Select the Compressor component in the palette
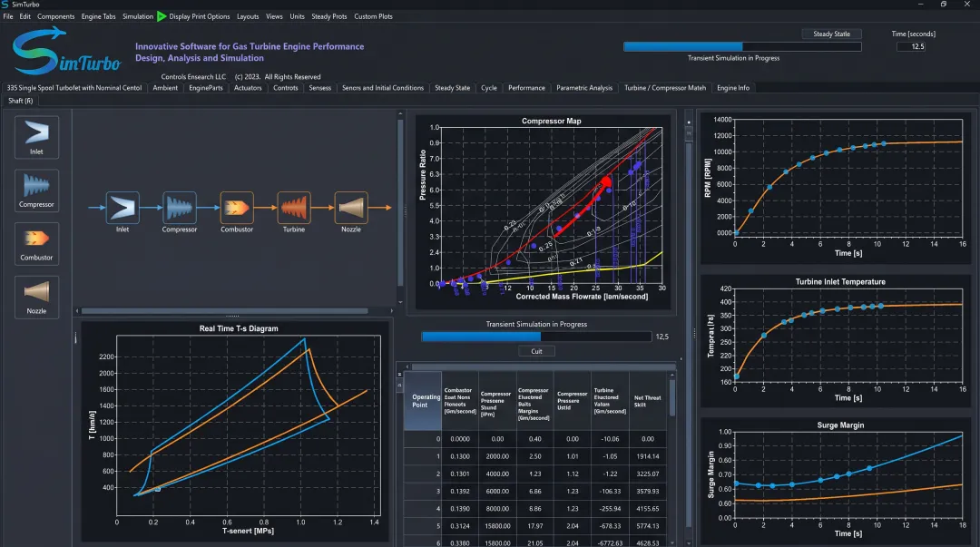The image size is (980, 547). 36,190
